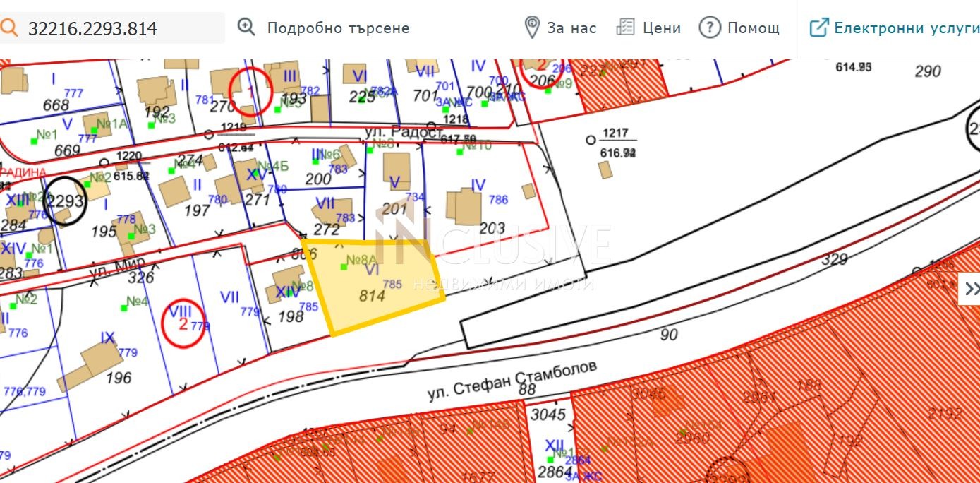The height and width of the screenshot is (483, 980).
Task: Click address label №8А in the yellow parcel
Action: click(x=363, y=260)
